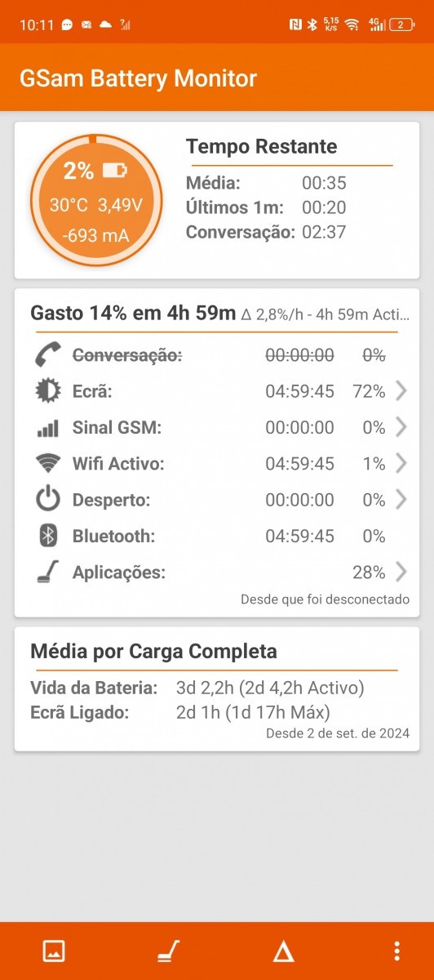Open app usage sucker icon in bottom bar

(x=168, y=951)
